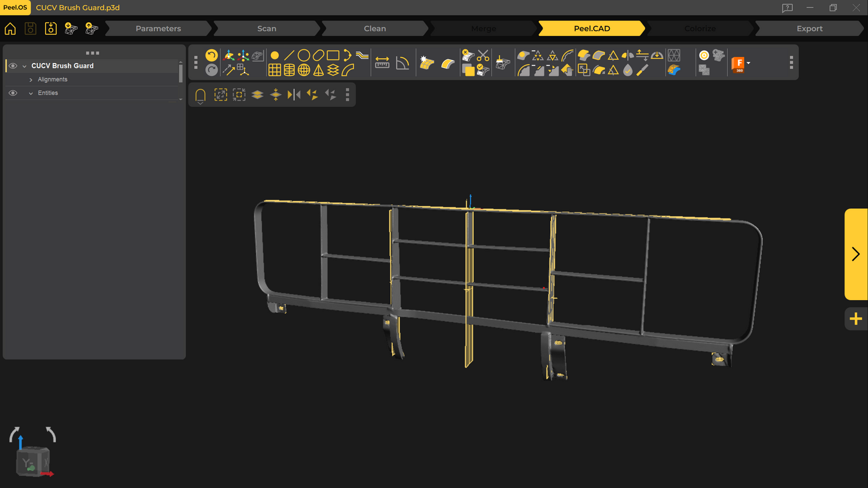Viewport: 868px width, 488px height.
Task: Click the orientation cube in the corner
Action: [x=32, y=462]
